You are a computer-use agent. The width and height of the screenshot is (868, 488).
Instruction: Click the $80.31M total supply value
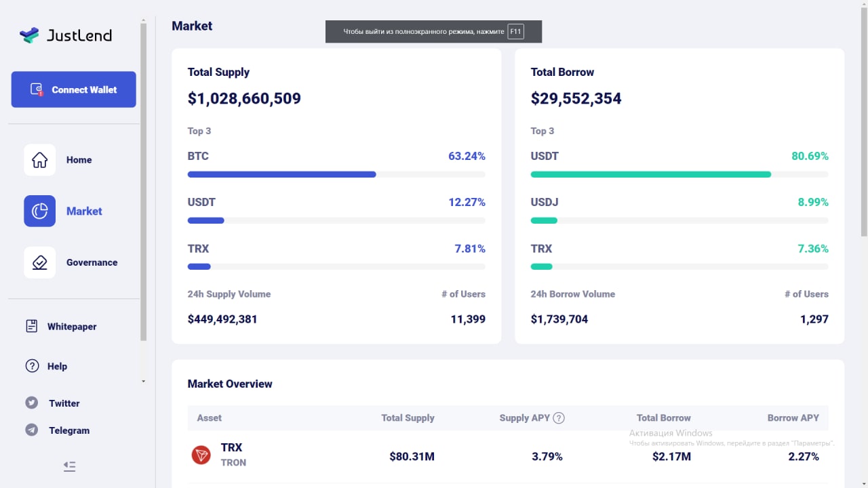tap(412, 456)
